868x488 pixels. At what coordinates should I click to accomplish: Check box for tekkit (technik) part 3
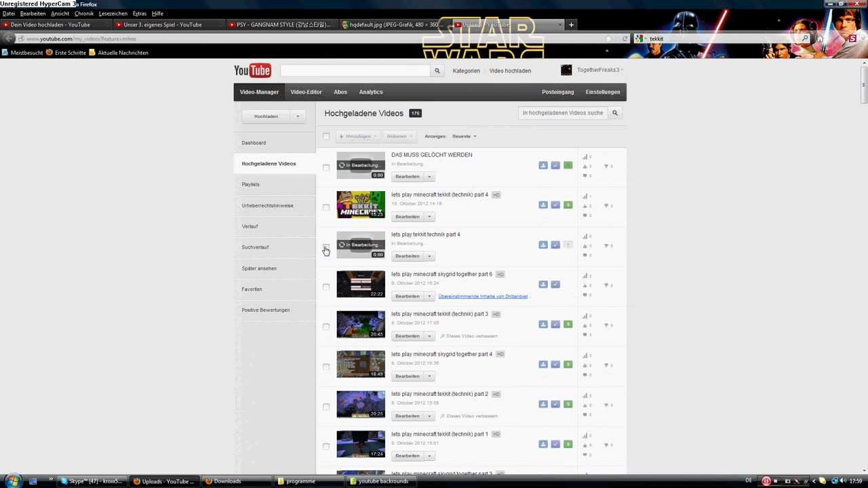(x=326, y=327)
